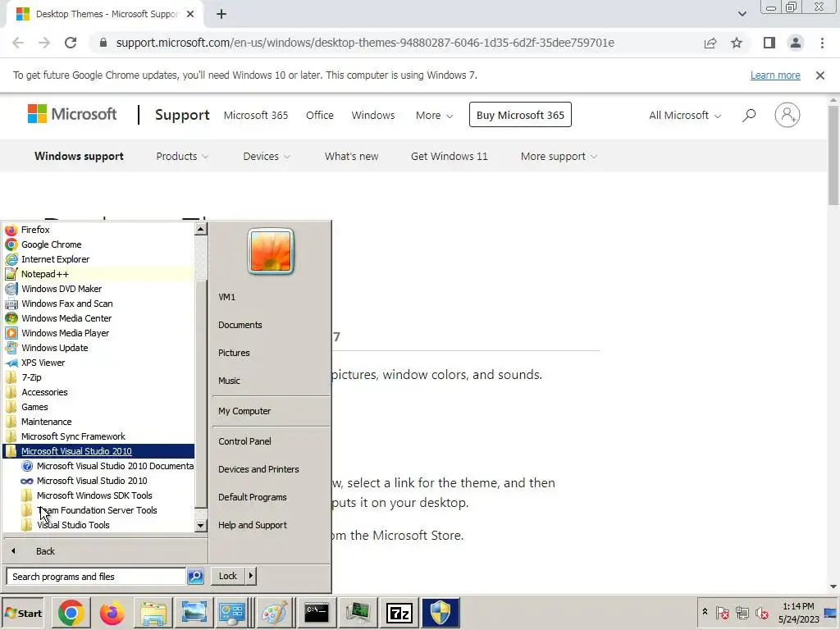Image resolution: width=840 pixels, height=630 pixels.
Task: Open the Paint taskbar icon
Action: (x=274, y=613)
